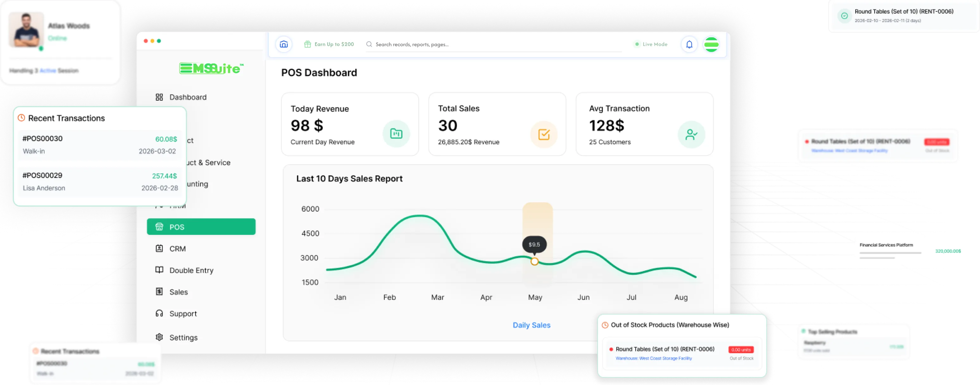Click the clock icon beside Out of Stock Products
This screenshot has height=385, width=980.
click(605, 325)
